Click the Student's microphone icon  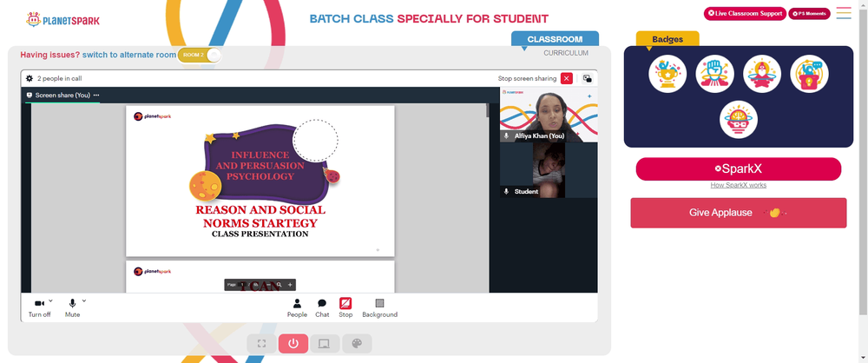click(506, 191)
